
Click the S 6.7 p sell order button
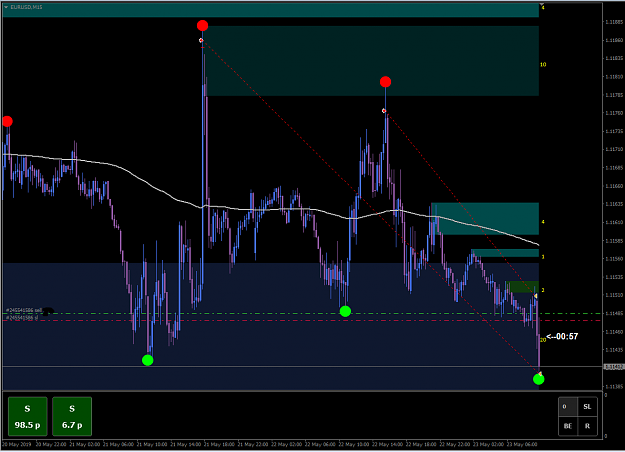click(72, 416)
